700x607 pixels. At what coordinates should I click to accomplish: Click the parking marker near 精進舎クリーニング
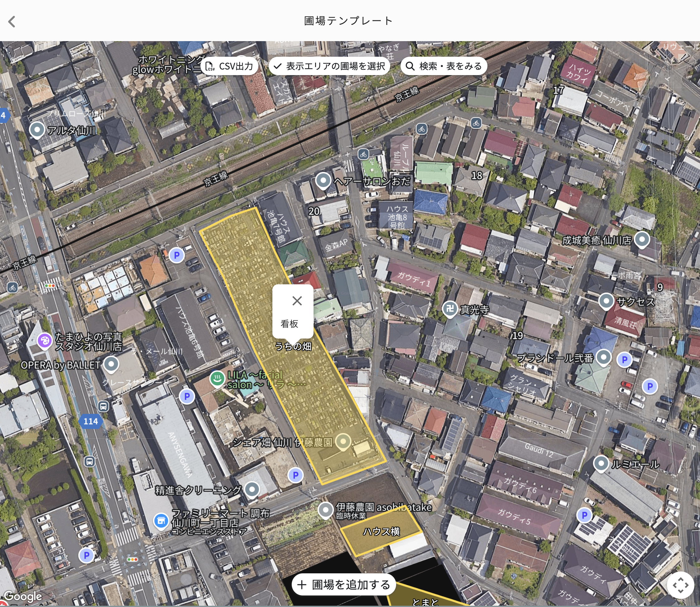pos(295,475)
